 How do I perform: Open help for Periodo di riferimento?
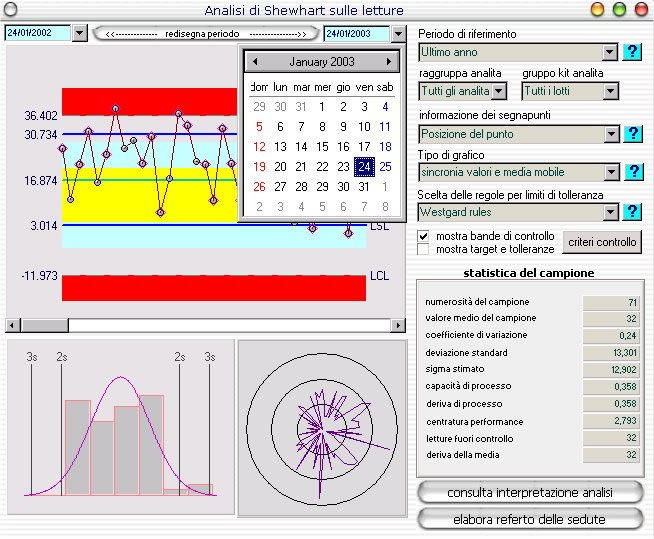[x=632, y=52]
